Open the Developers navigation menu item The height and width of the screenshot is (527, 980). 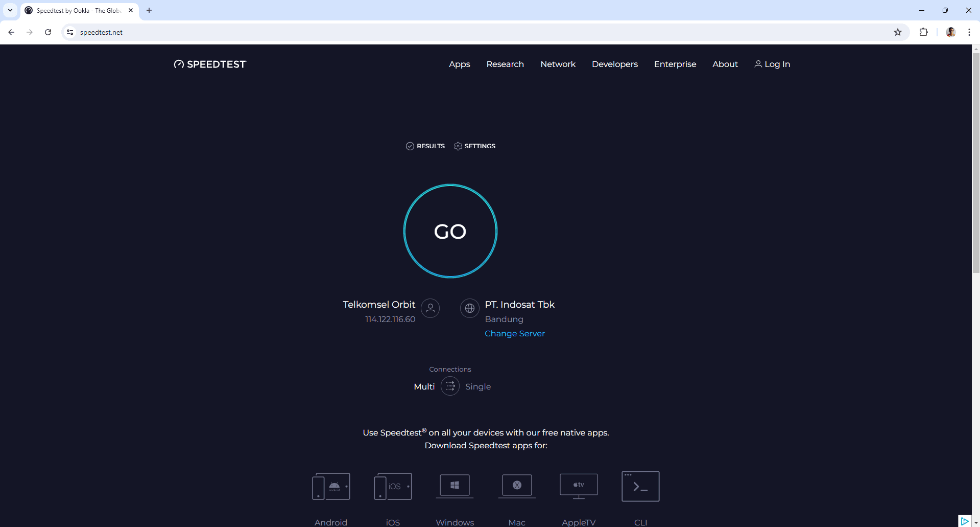pyautogui.click(x=614, y=64)
